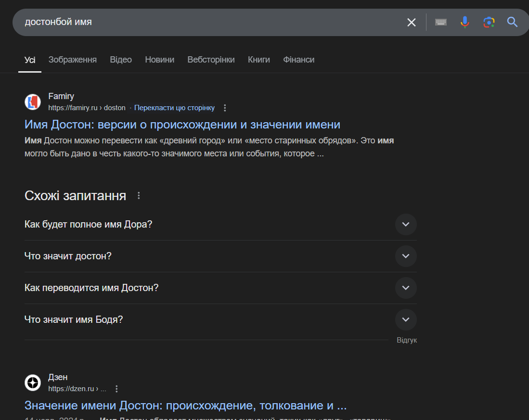Viewport: 529px width, 420px height.
Task: Click the Famiry site favicon
Action: [33, 102]
